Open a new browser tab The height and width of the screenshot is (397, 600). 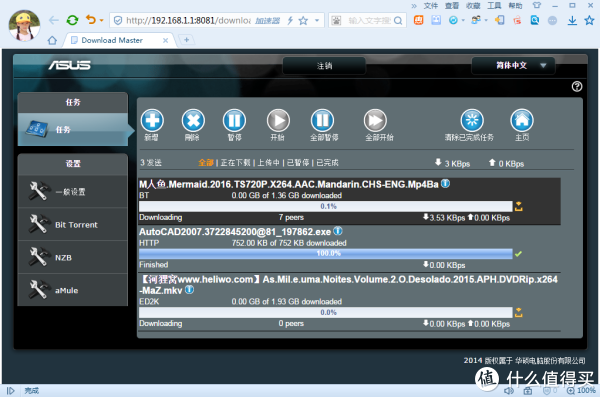click(186, 39)
